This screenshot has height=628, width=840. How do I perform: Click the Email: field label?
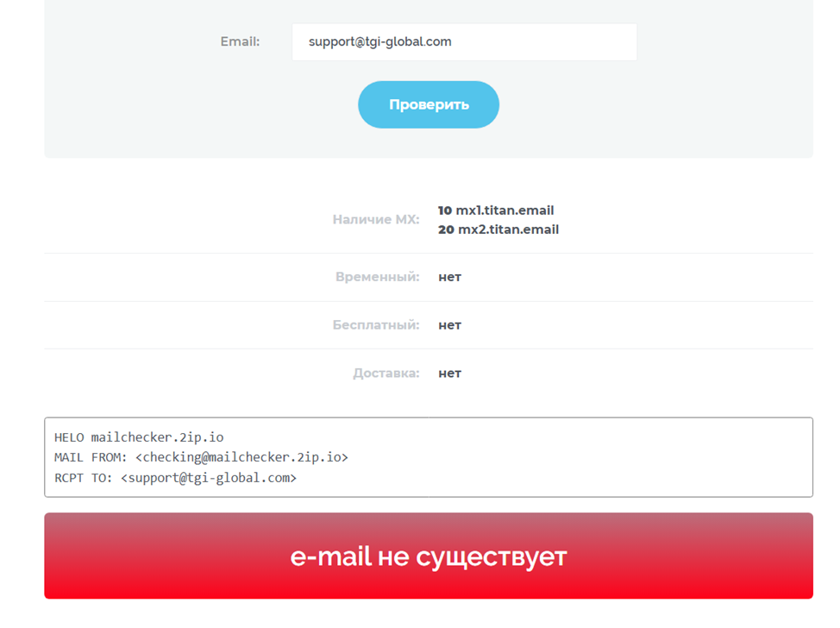point(240,41)
